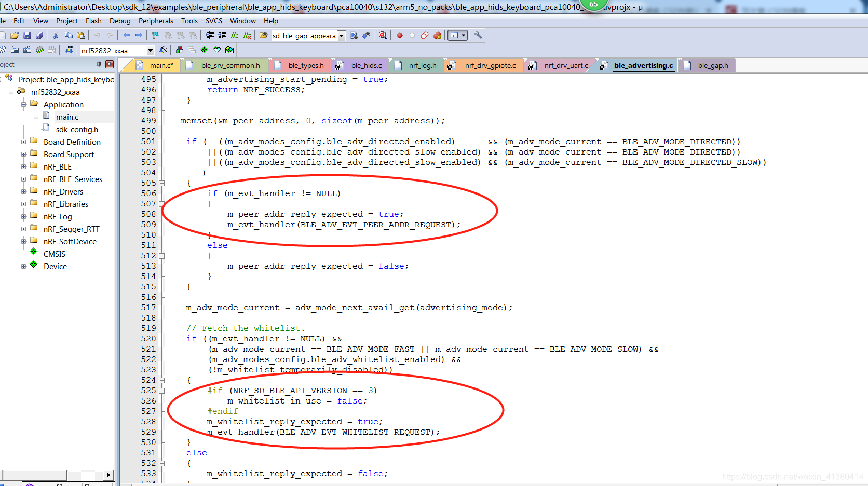Open the Debug menu

tap(120, 21)
